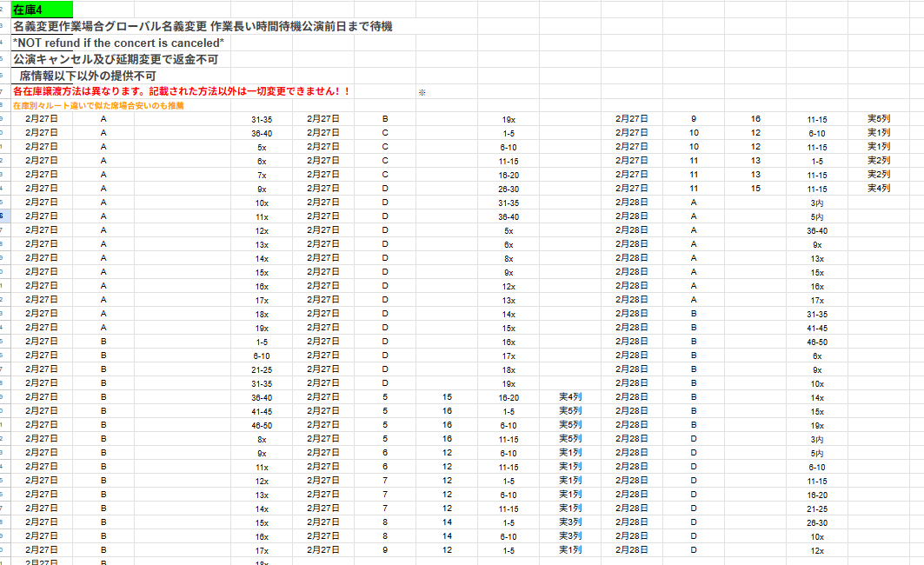Click 19x in the 2月28日 B row
Image resolution: width=924 pixels, height=565 pixels.
[817, 426]
